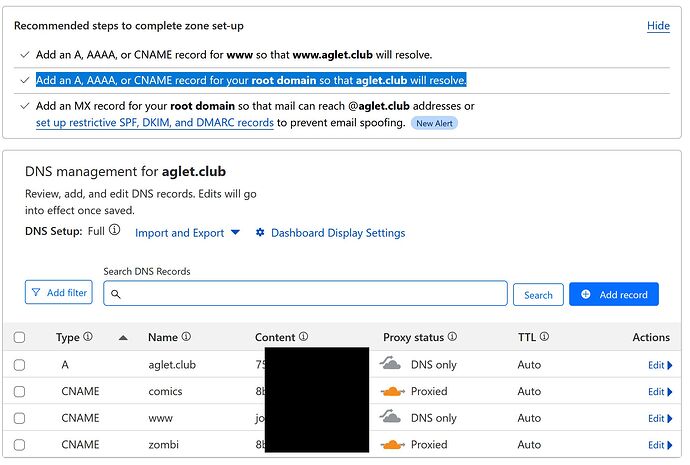Click the Add filter button
The width and height of the screenshot is (690, 465).
[59, 292]
